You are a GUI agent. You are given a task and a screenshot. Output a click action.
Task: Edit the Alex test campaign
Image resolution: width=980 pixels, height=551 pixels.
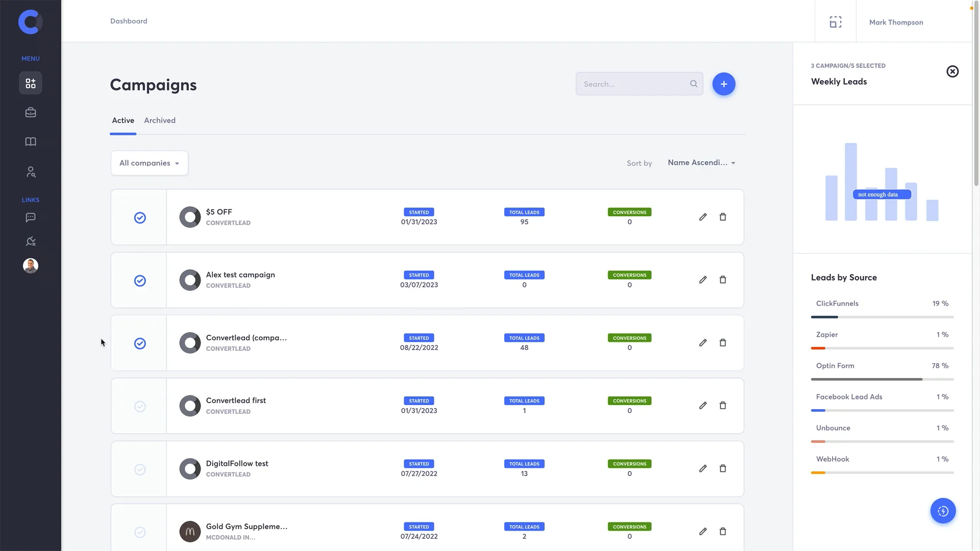click(x=703, y=280)
